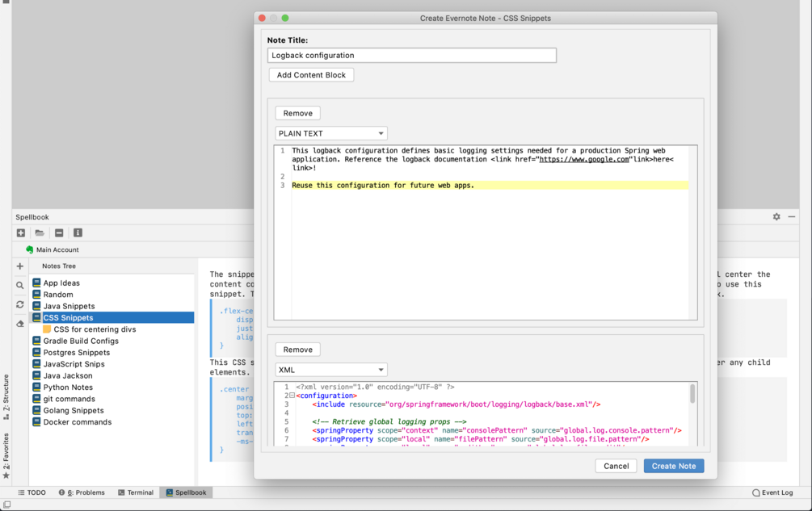This screenshot has width=812, height=511.
Task: Click the notebook icon next to Random
Action: tap(36, 295)
